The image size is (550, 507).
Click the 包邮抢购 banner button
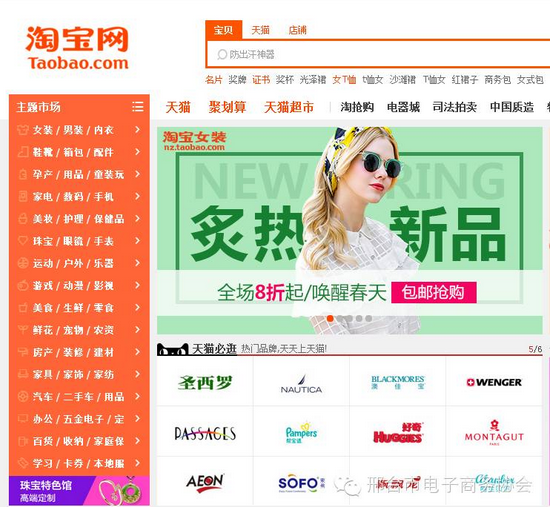pyautogui.click(x=434, y=292)
